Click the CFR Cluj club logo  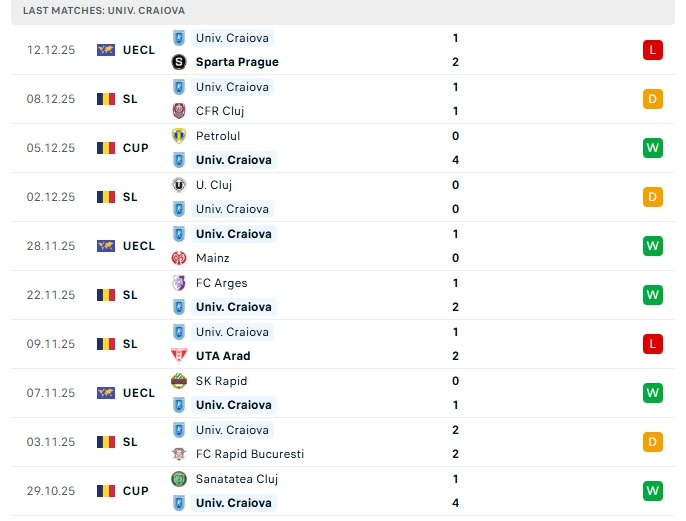[x=179, y=111]
